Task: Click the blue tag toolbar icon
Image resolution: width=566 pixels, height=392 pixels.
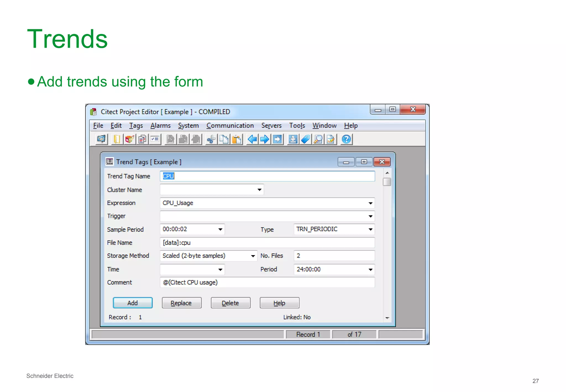Action: click(306, 139)
